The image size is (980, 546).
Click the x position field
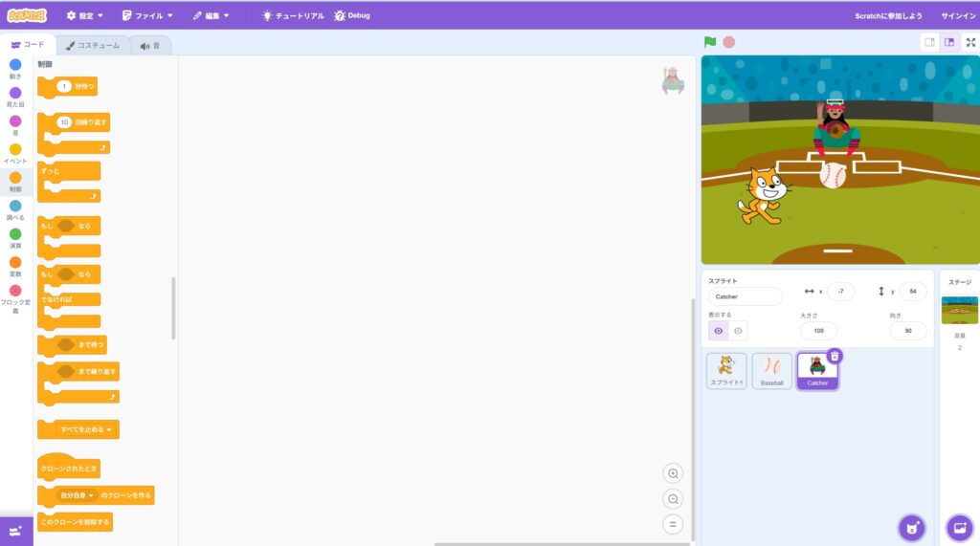point(840,291)
